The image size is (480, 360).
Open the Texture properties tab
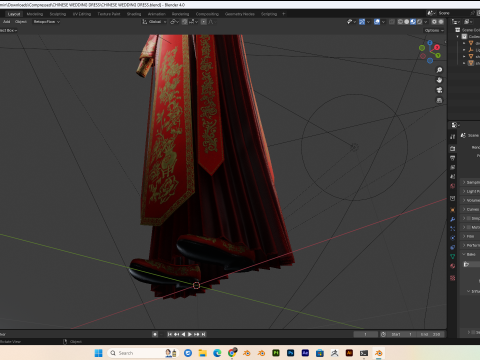[x=452, y=278]
